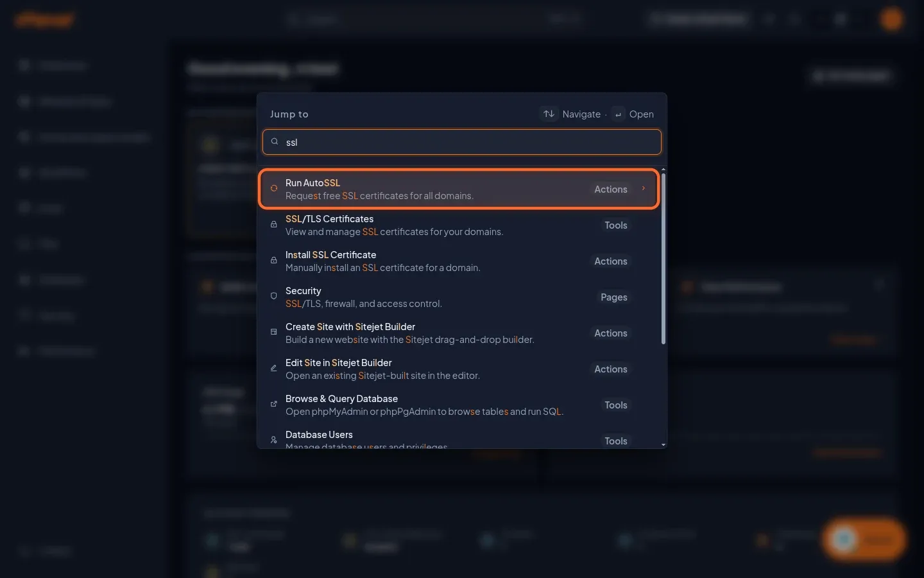
Task: Expand the Run AutoSSL row chevron
Action: [x=644, y=189]
